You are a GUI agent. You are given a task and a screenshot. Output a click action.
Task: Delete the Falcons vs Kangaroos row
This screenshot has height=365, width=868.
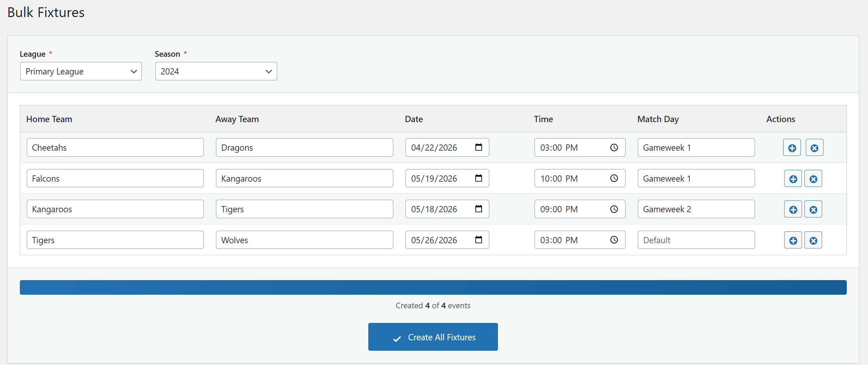[813, 178]
